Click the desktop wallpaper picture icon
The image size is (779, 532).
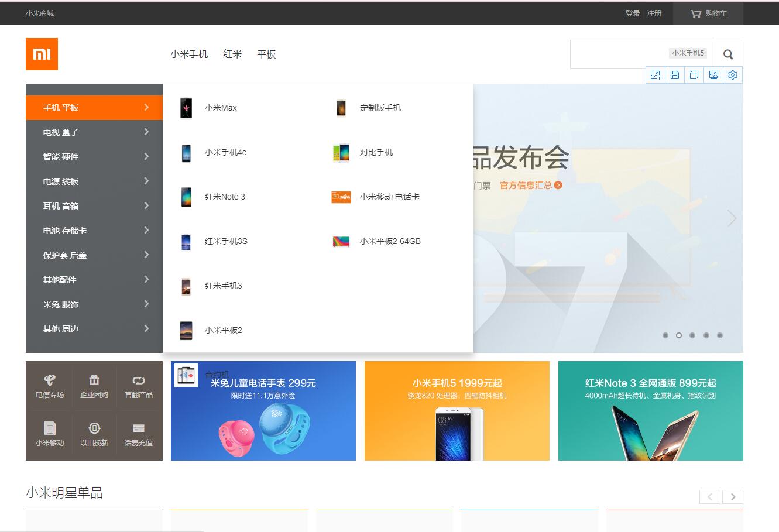pyautogui.click(x=713, y=75)
